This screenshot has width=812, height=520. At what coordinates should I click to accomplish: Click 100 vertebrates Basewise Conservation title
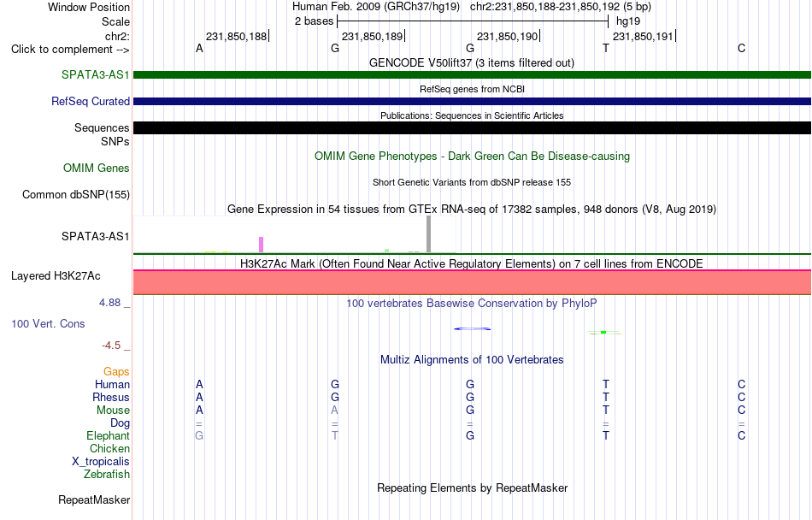point(472,303)
